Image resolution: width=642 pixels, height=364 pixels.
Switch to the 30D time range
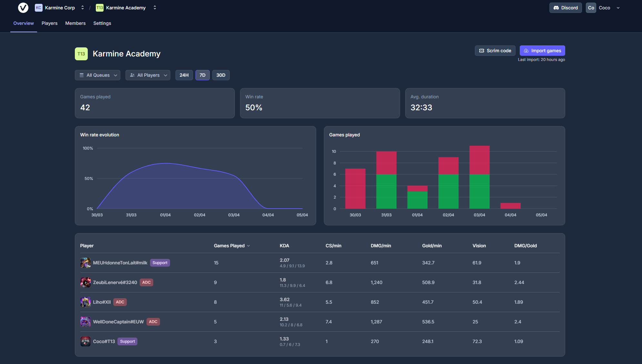pos(221,75)
